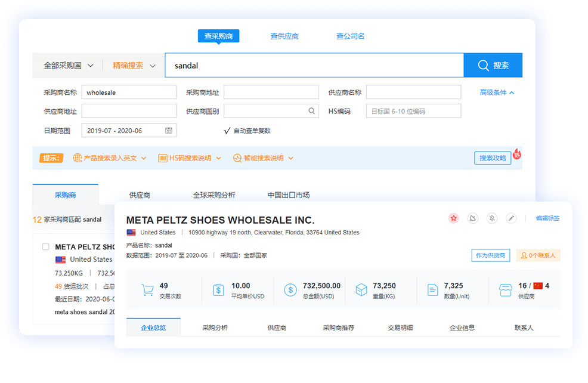Viewport: 588px width, 383px height.
Task: Click the bell-slash icon next to the star
Action: pos(473,218)
